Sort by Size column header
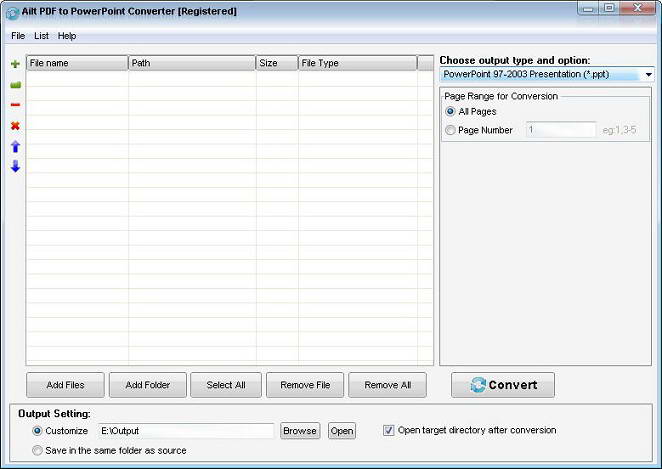This screenshot has height=469, width=662. (x=277, y=63)
